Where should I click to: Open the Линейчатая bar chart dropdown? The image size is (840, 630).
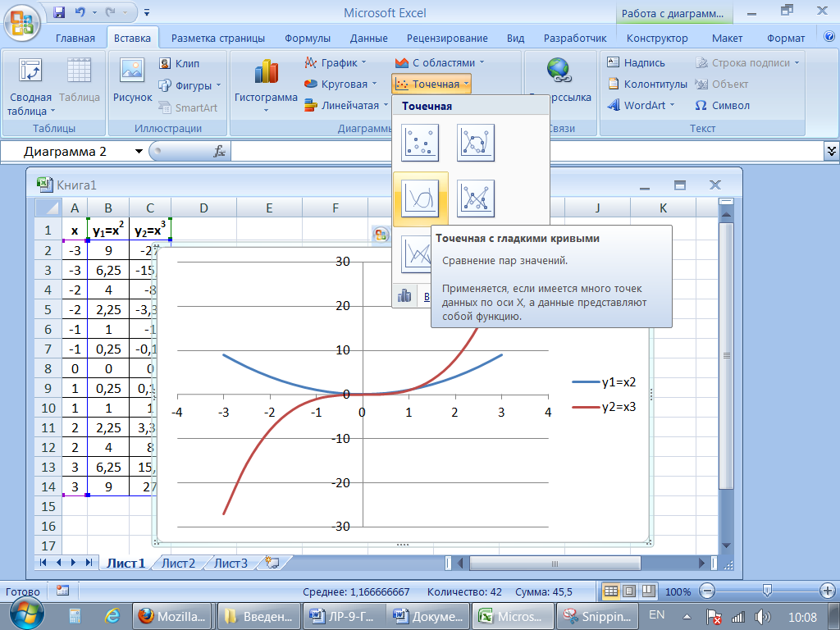(346, 106)
